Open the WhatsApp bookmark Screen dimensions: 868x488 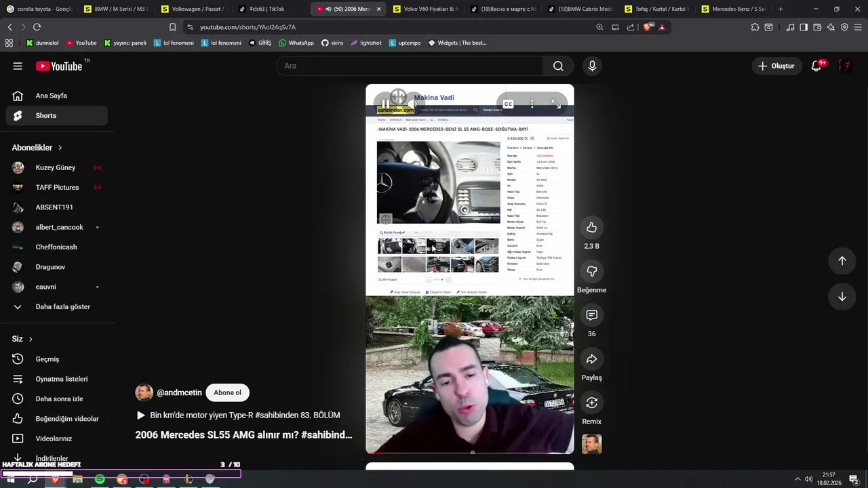[x=296, y=43]
